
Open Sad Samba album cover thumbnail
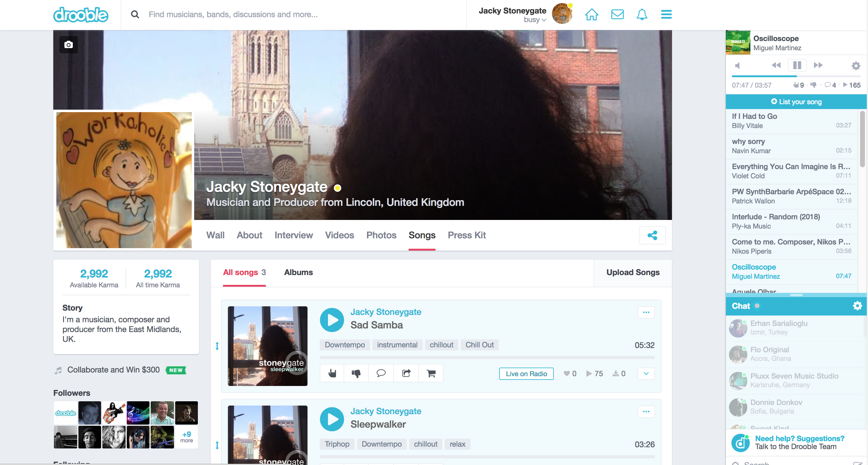[268, 346]
